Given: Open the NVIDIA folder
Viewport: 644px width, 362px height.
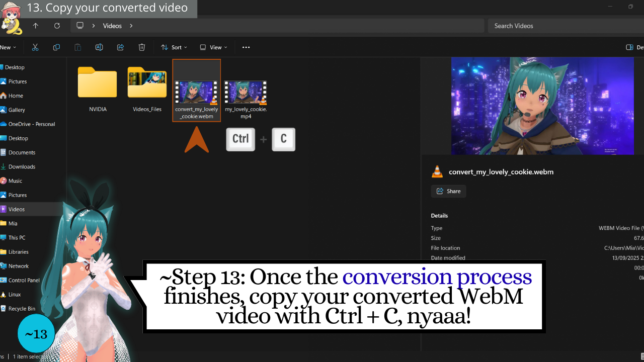Looking at the screenshot, I should click(x=98, y=89).
